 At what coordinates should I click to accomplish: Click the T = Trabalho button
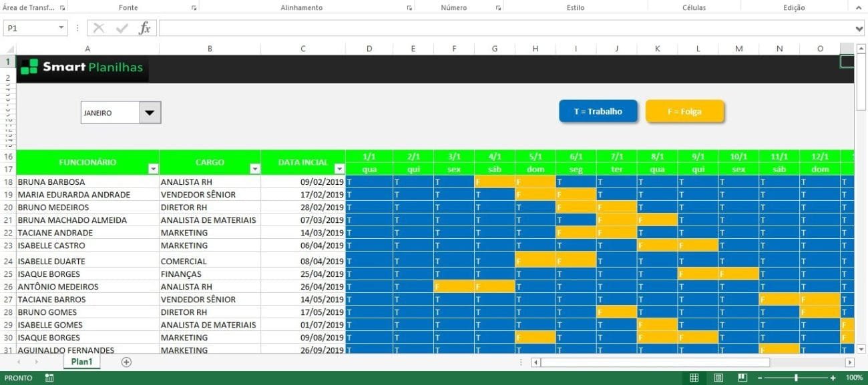coord(598,111)
